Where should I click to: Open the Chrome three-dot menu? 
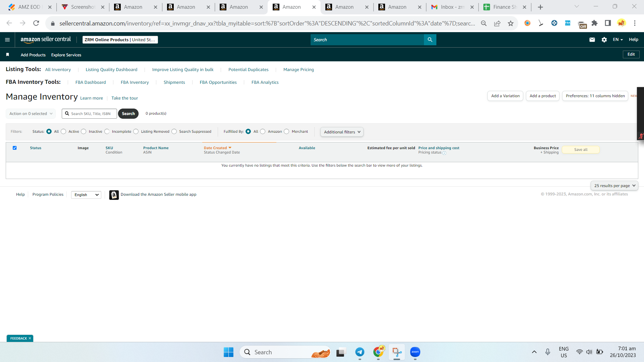[635, 23]
